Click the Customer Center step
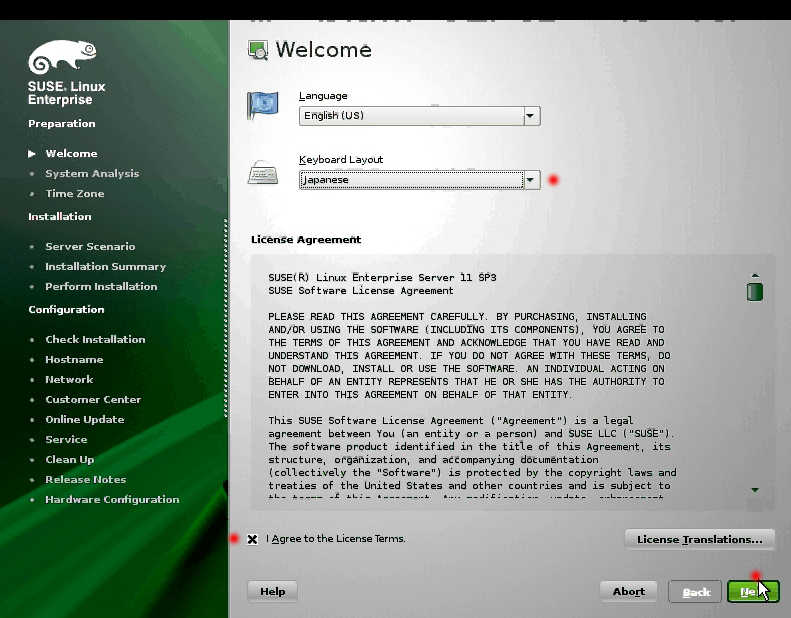 coord(93,400)
